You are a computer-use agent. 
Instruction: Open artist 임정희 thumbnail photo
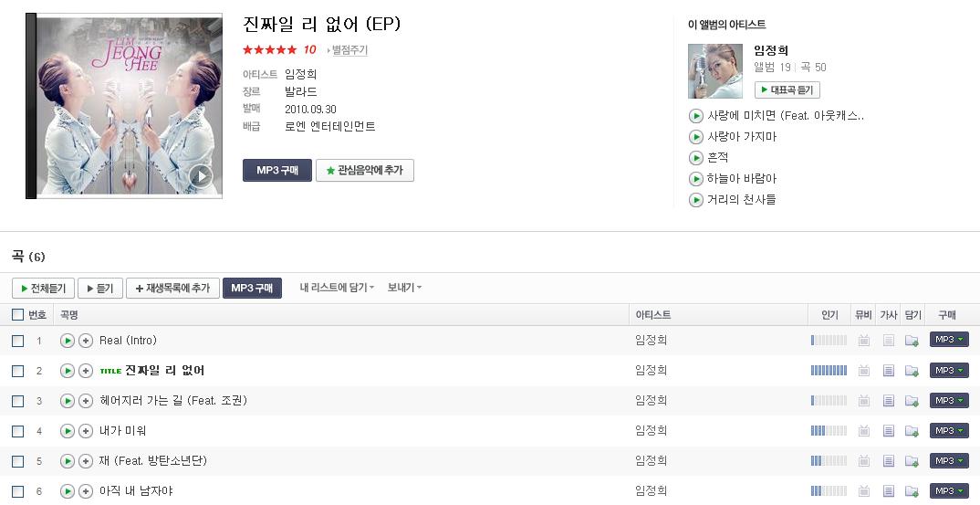click(715, 70)
